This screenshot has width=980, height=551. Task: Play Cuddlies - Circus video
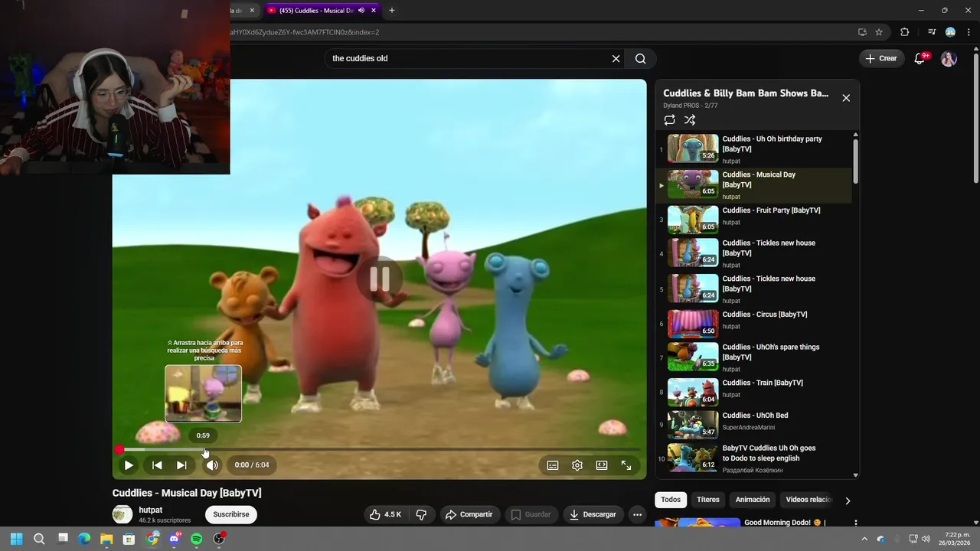pos(754,324)
